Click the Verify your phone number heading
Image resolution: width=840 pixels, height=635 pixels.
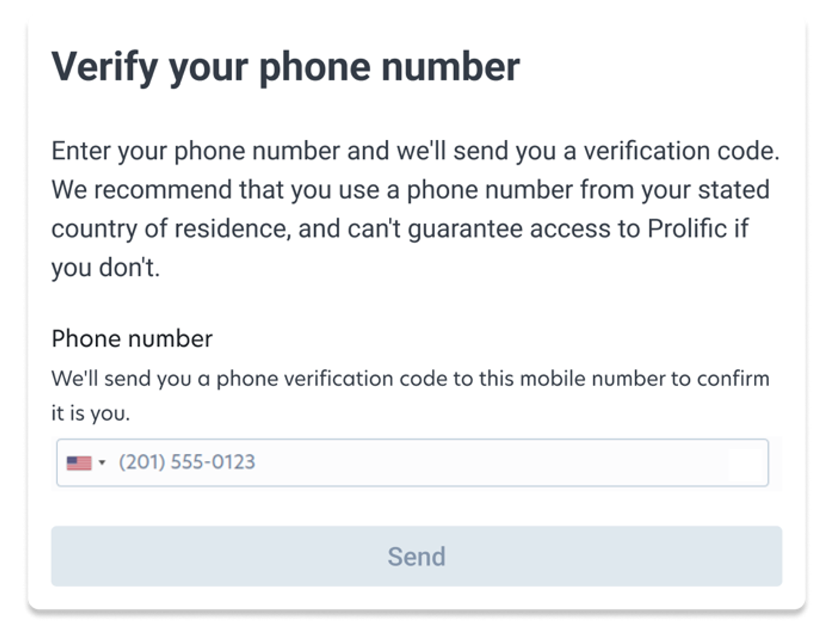tap(286, 65)
